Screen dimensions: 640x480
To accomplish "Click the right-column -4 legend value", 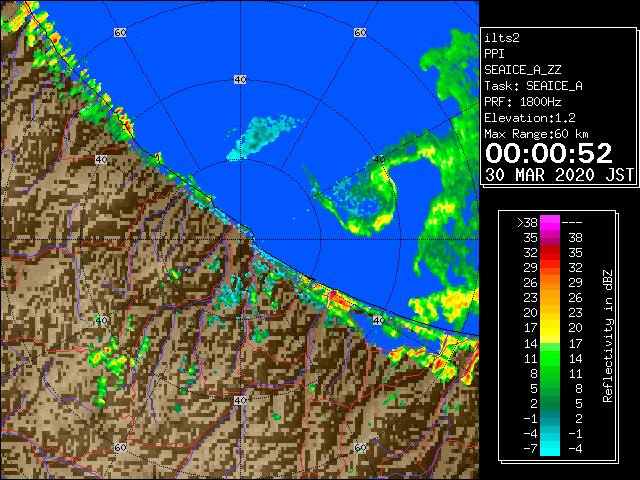I will [x=575, y=449].
